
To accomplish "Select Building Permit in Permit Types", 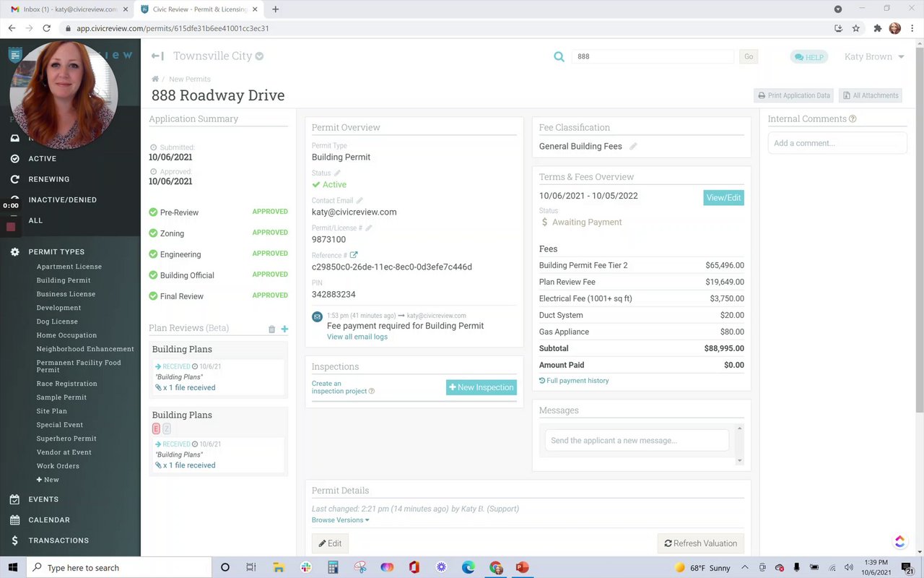I will (64, 280).
